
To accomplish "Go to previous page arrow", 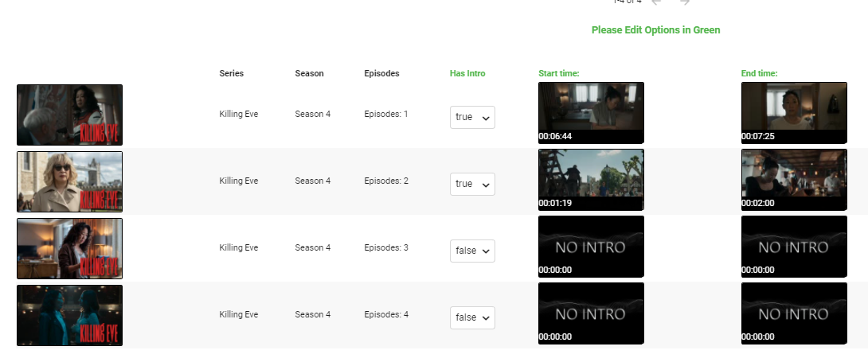I will (656, 2).
